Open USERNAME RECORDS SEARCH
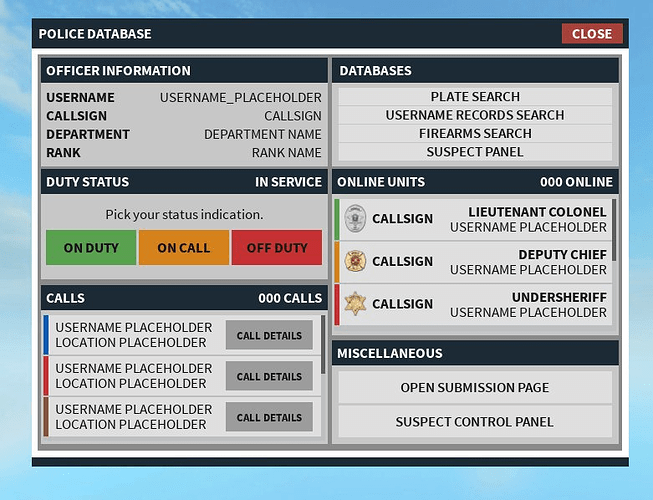The image size is (653, 500). point(475,115)
